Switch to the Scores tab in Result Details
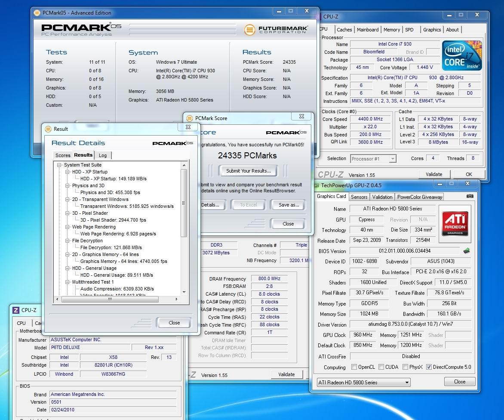The image size is (504, 420). point(63,155)
